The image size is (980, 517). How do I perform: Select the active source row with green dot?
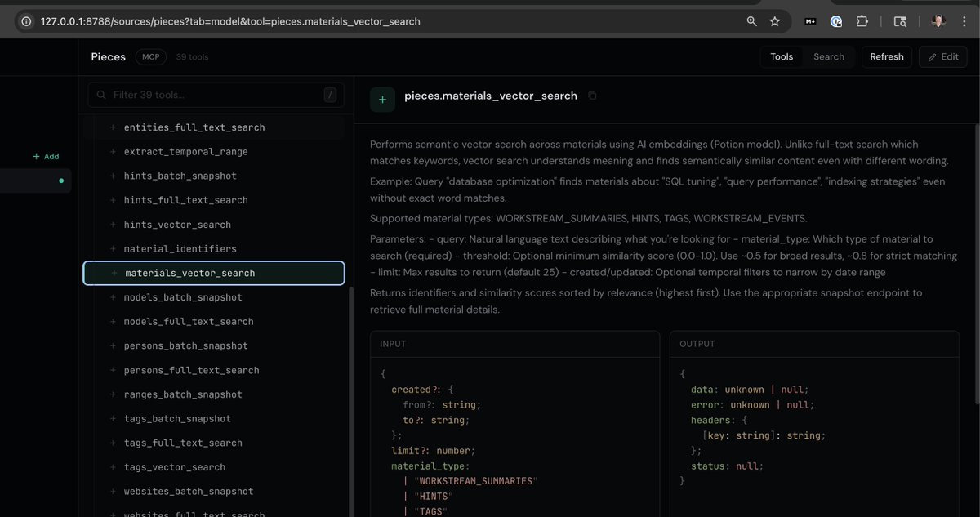point(36,181)
